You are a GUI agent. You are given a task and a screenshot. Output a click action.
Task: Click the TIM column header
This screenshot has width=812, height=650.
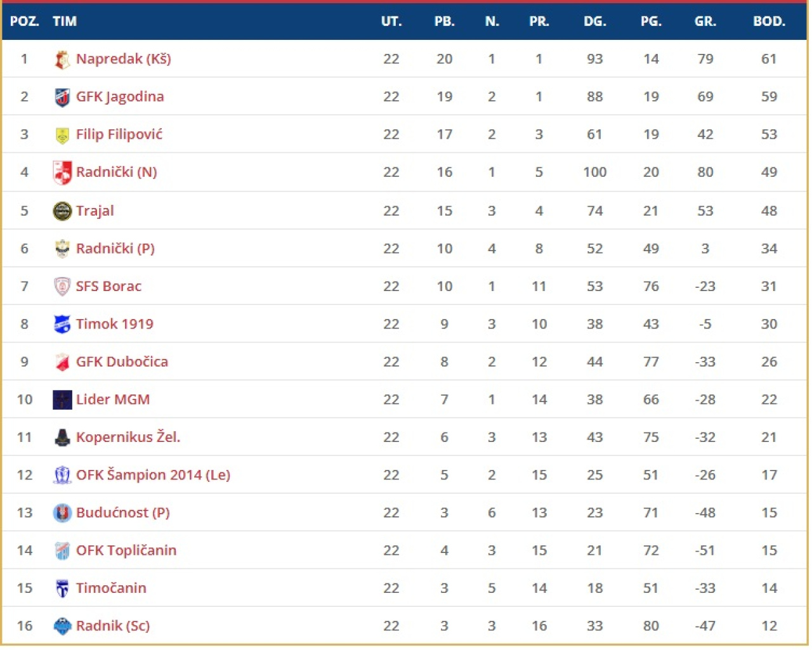click(x=65, y=22)
